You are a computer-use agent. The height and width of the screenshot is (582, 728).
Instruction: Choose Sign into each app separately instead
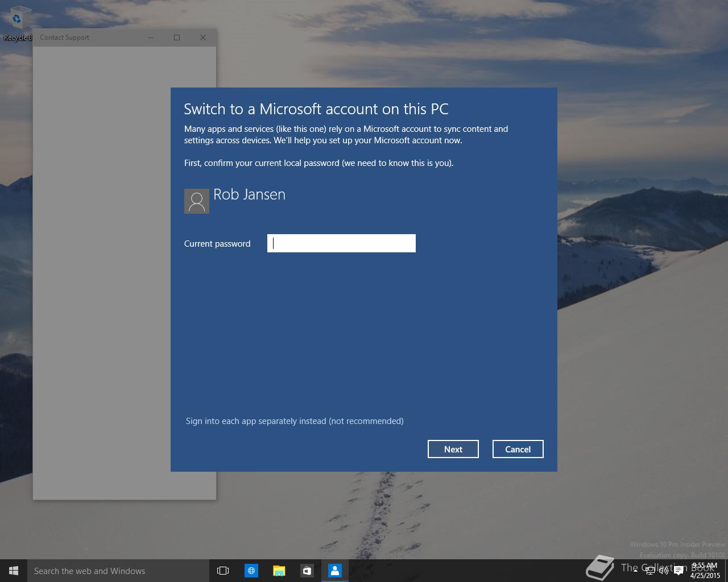point(295,421)
